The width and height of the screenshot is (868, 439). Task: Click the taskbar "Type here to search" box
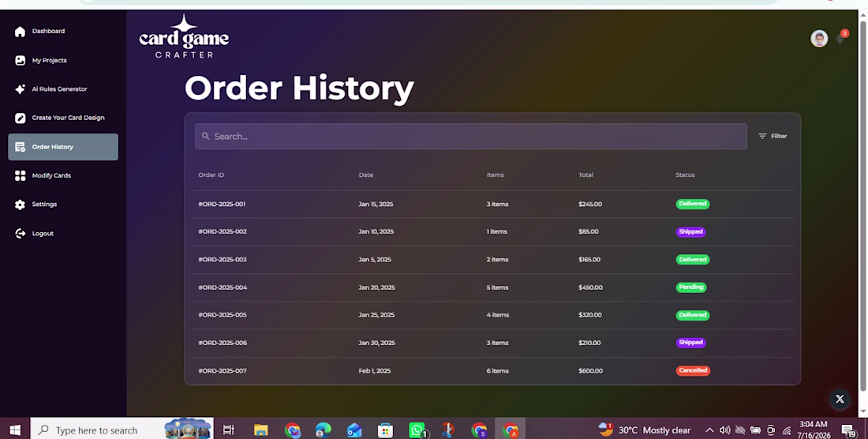click(122, 430)
